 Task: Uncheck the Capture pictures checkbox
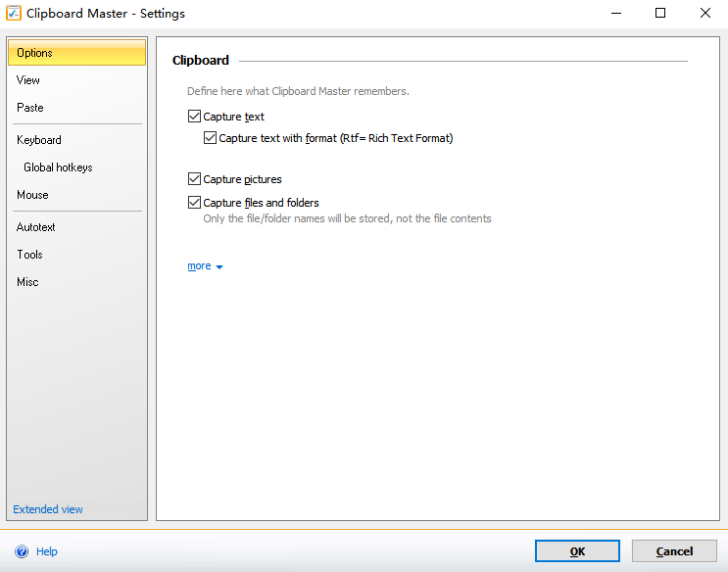(x=194, y=179)
